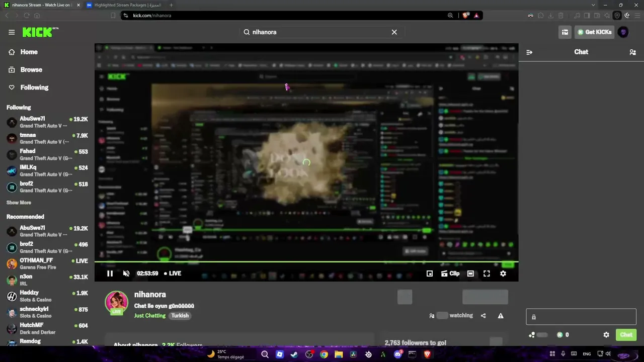This screenshot has height=362, width=644.
Task: Click the browser address bar URL
Action: [152, 16]
